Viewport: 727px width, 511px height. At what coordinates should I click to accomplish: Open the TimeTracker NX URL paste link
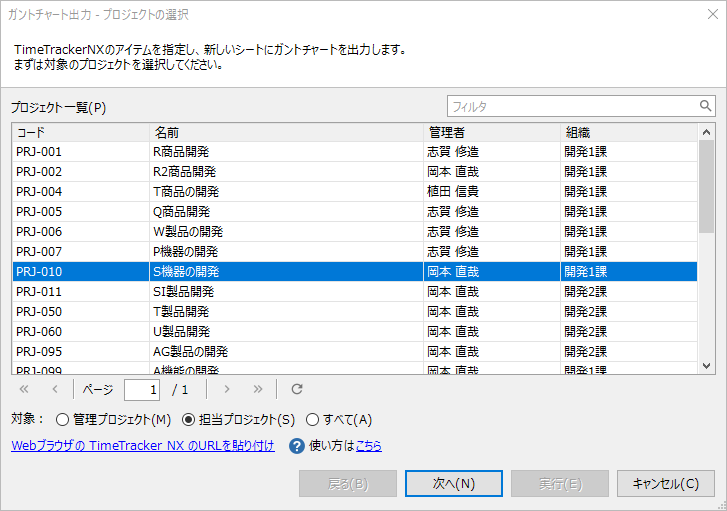coord(143,446)
